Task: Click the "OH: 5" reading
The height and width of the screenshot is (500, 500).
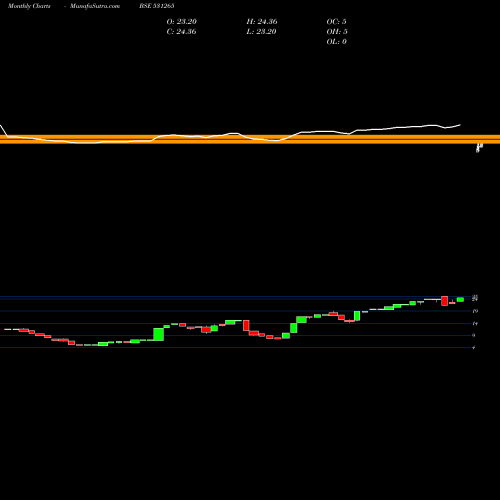Action: pos(337,31)
